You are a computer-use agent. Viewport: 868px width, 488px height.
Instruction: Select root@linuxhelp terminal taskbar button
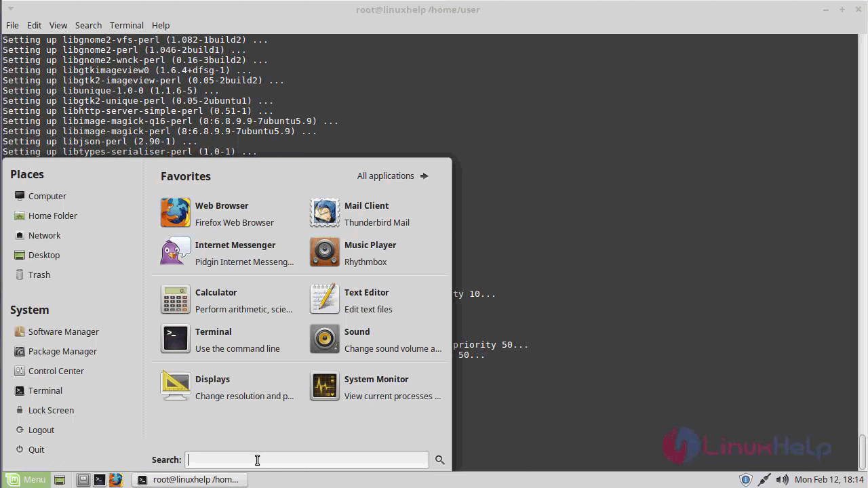189,479
